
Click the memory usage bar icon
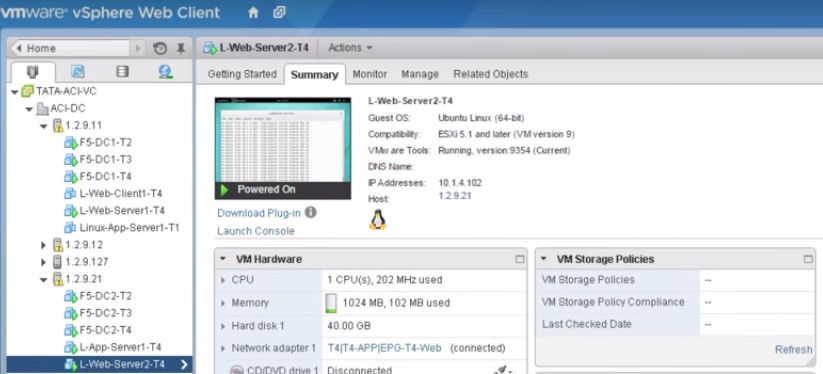click(332, 303)
